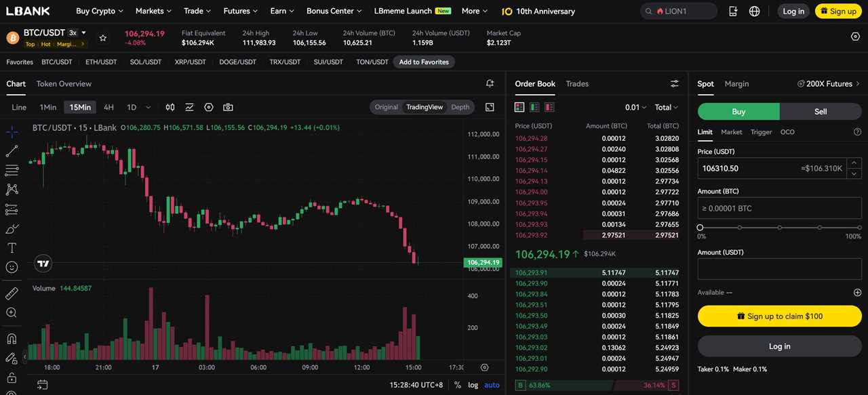Toggle fullscreen chart mode
Viewport: 868px width, 395px height.
click(x=490, y=107)
